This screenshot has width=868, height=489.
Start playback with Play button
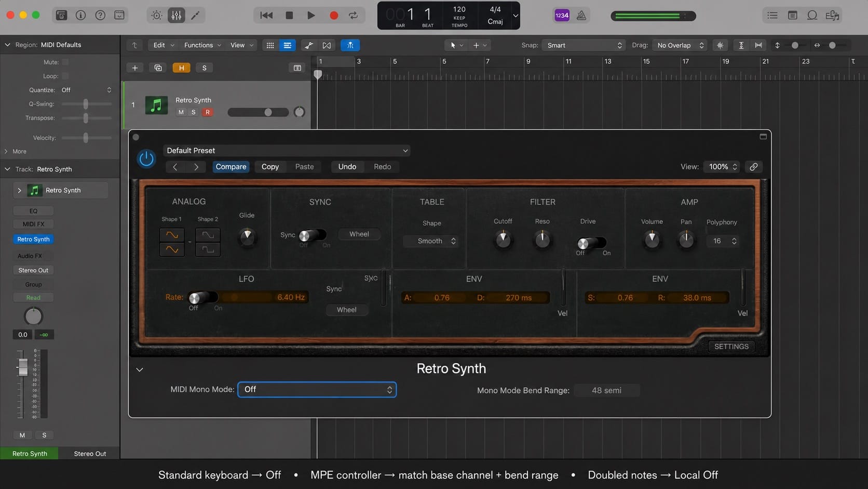coord(311,15)
